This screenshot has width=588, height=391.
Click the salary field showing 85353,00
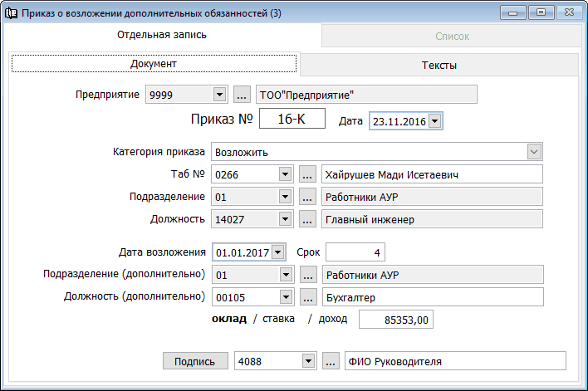coord(396,320)
